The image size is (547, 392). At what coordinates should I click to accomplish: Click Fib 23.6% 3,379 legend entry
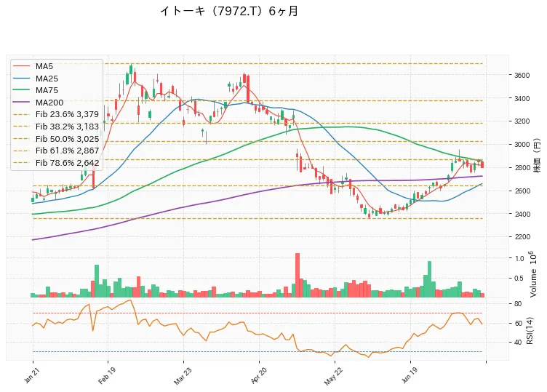tap(56, 114)
